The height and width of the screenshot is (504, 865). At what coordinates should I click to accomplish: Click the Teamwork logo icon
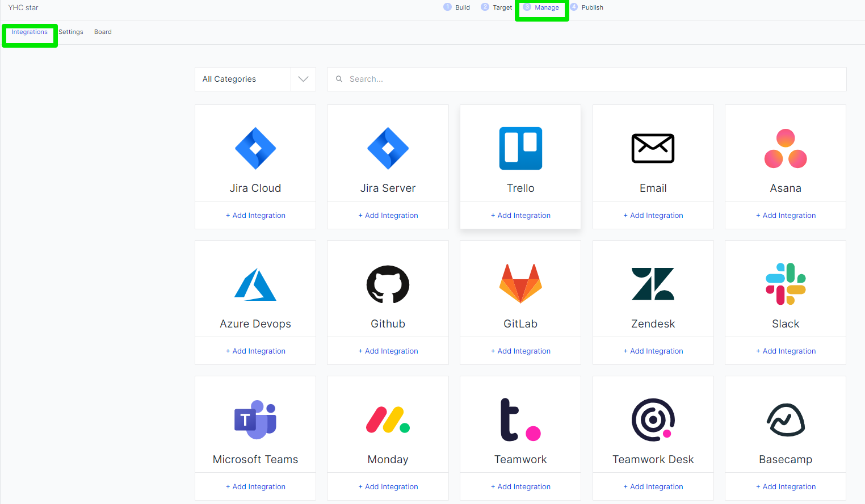pos(520,420)
